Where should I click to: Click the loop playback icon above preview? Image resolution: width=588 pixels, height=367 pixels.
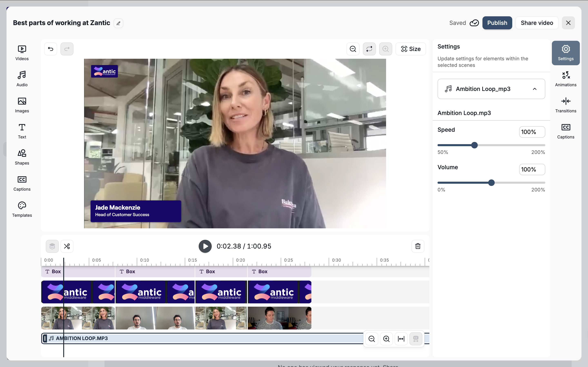point(369,49)
